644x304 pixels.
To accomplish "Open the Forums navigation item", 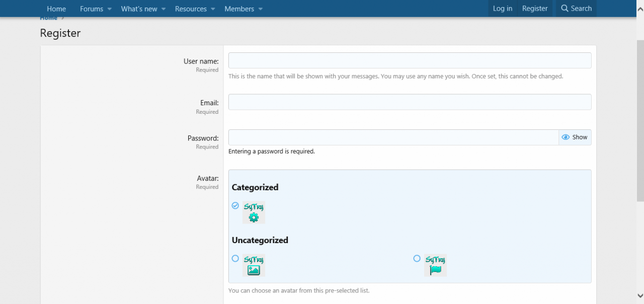I will click(91, 9).
